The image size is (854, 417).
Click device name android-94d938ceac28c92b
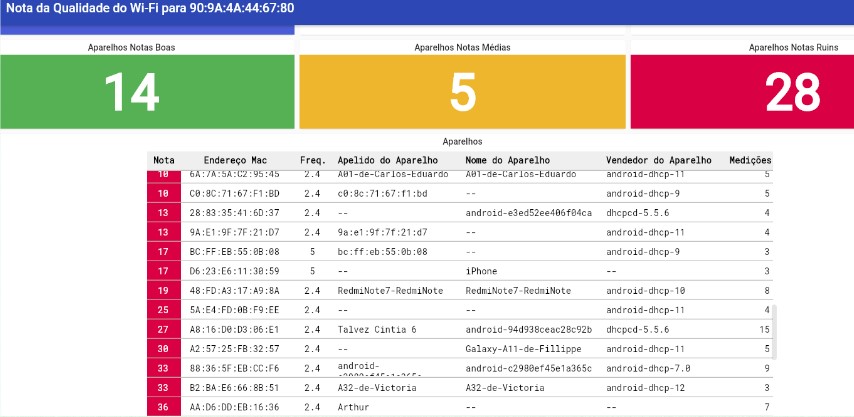click(529, 330)
